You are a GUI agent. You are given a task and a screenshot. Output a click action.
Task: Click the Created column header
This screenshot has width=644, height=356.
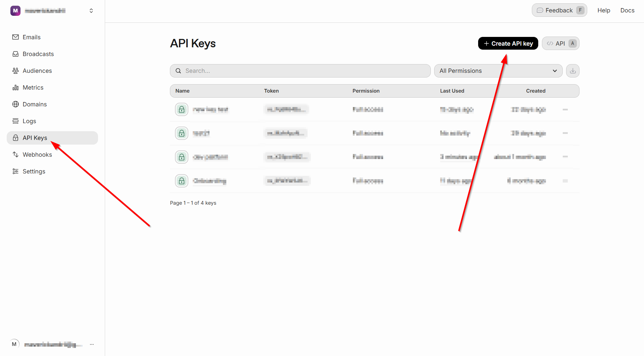tap(536, 91)
